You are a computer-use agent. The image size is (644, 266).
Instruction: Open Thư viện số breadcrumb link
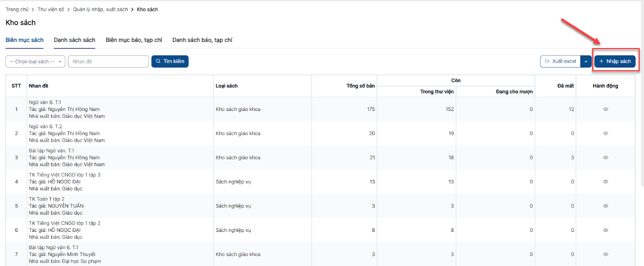tap(51, 9)
